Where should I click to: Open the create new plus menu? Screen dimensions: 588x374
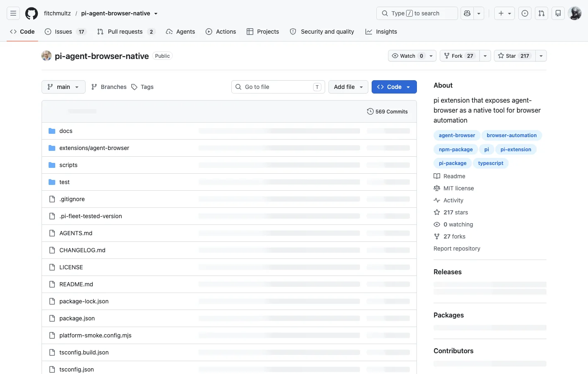click(505, 13)
